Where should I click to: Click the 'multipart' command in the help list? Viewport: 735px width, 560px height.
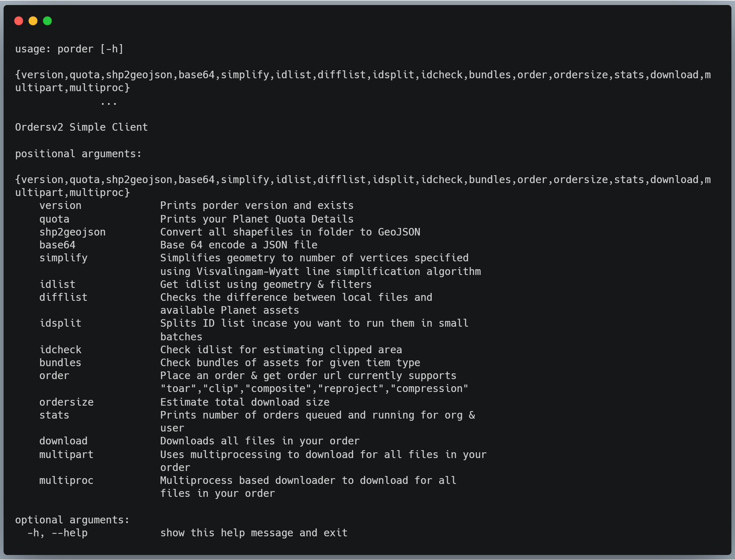point(66,455)
